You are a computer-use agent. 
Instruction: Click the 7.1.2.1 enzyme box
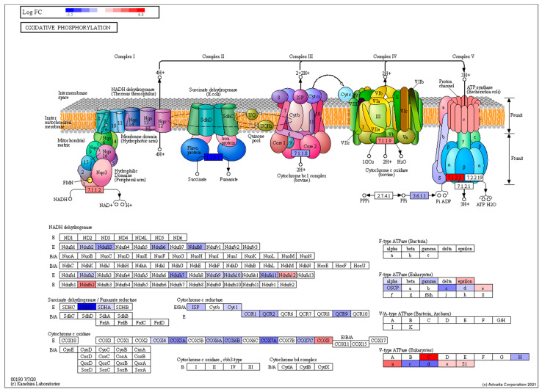point(464,186)
